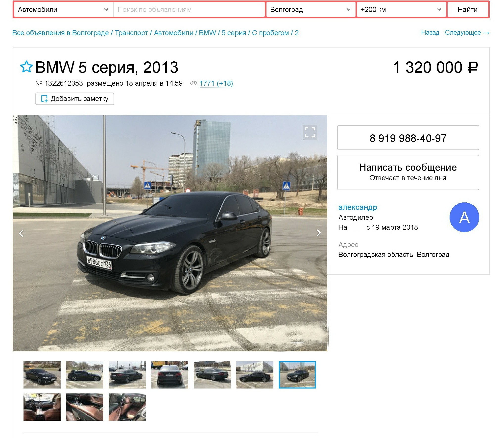Open seller александр profile link
The image size is (504, 438).
coord(357,207)
